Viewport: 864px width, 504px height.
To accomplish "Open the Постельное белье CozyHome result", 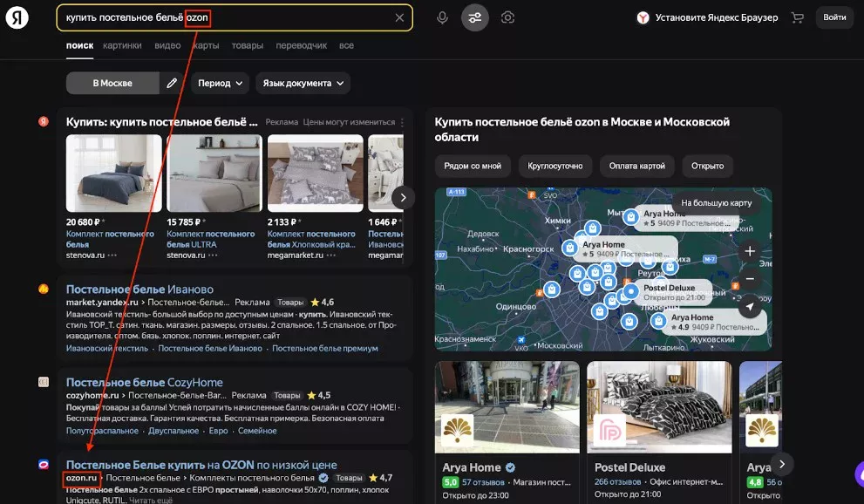I will pos(145,382).
